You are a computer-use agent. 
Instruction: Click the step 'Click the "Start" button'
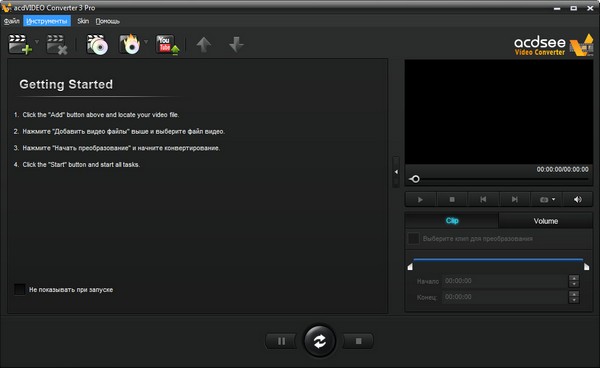click(81, 164)
